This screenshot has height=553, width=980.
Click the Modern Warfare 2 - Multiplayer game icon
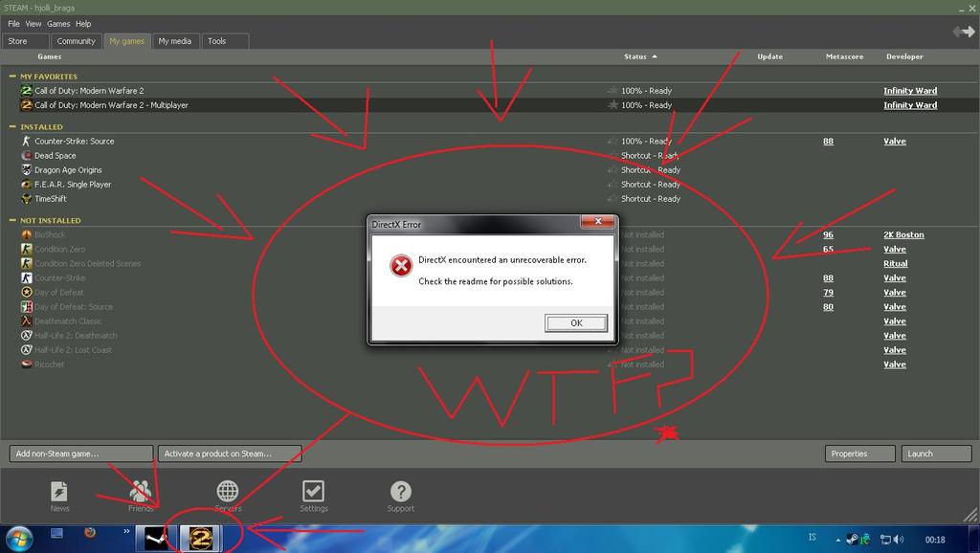26,105
